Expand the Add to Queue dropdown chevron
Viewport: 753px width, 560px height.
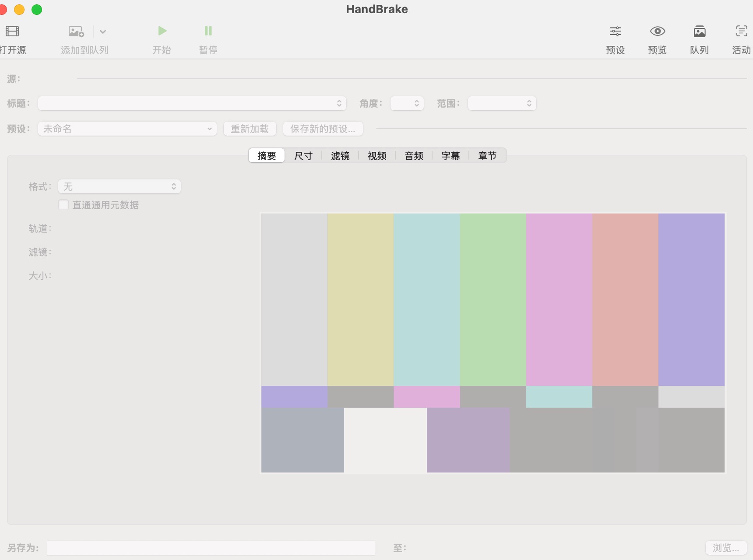(103, 31)
